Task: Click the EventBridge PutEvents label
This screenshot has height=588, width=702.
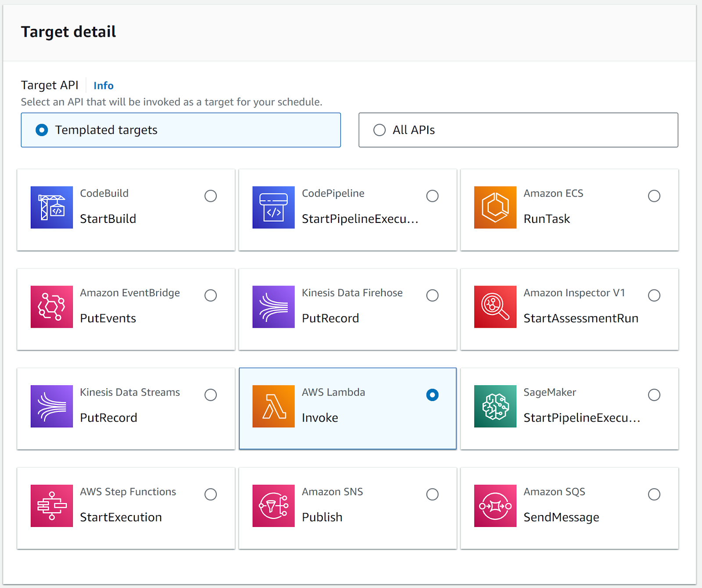Action: click(x=108, y=319)
